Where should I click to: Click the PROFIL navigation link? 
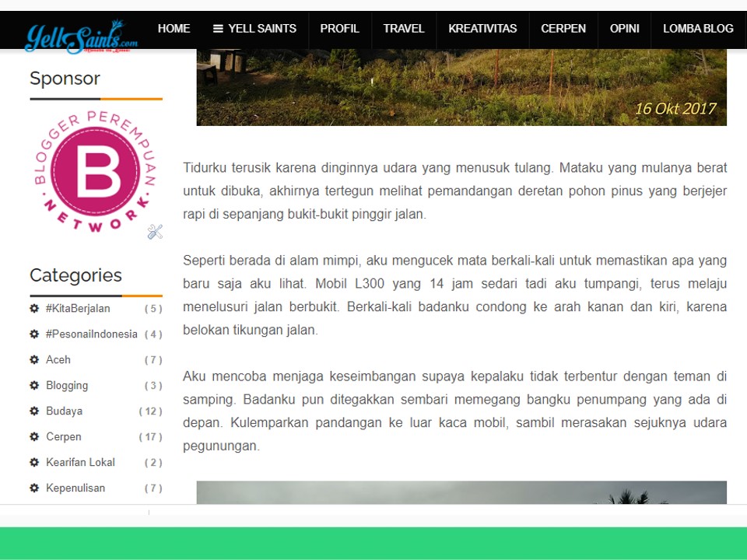point(340,29)
